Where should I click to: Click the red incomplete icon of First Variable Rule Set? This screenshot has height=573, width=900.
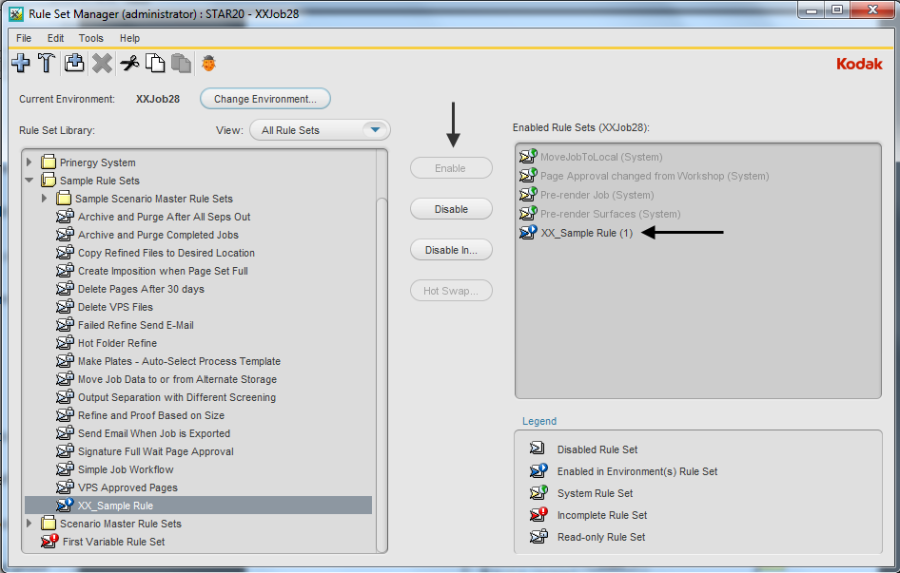[x=50, y=541]
